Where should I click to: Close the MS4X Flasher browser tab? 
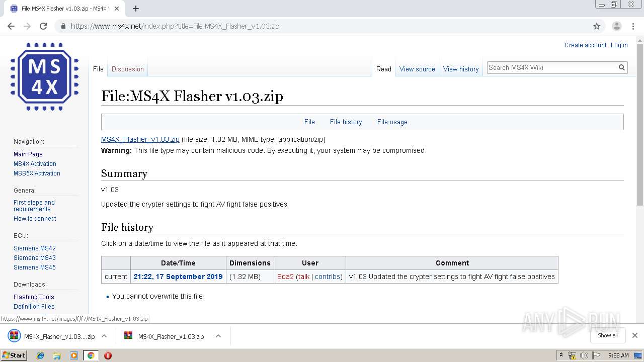[x=117, y=9]
